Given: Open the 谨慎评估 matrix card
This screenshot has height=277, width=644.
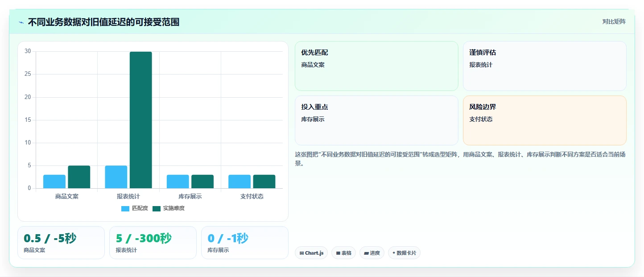Looking at the screenshot, I should tap(545, 66).
